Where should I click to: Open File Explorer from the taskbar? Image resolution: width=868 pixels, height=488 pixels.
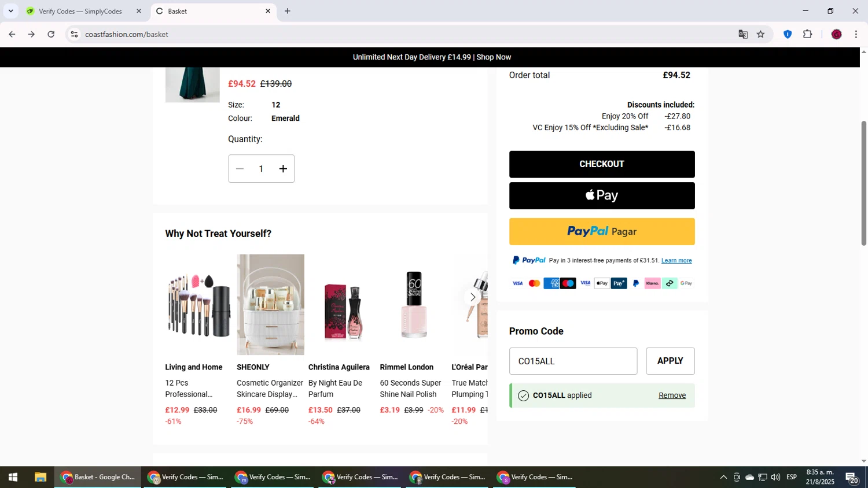pyautogui.click(x=40, y=477)
